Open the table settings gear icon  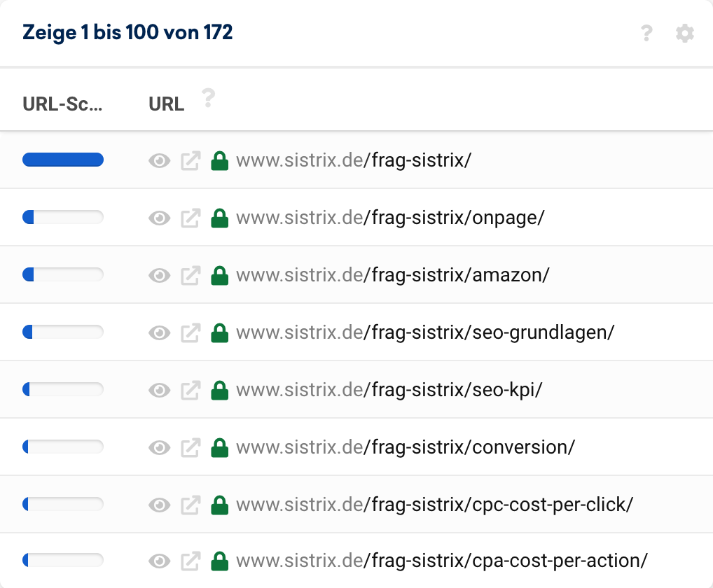pyautogui.click(x=684, y=33)
